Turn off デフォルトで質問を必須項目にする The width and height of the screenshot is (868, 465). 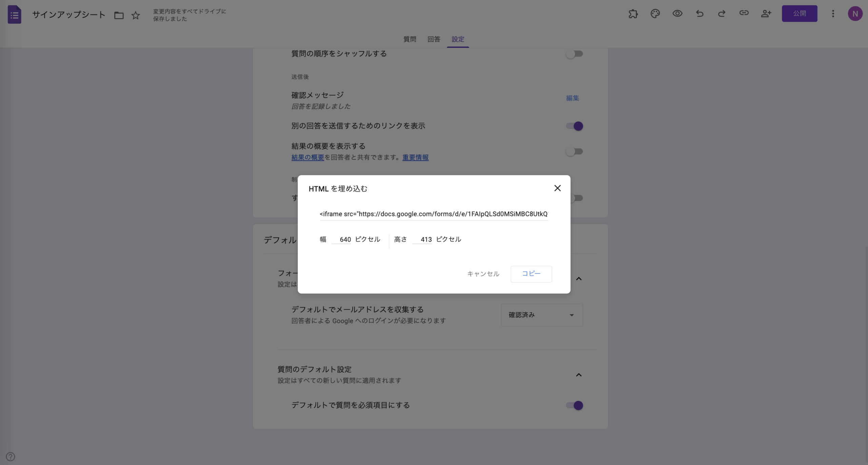[574, 405]
